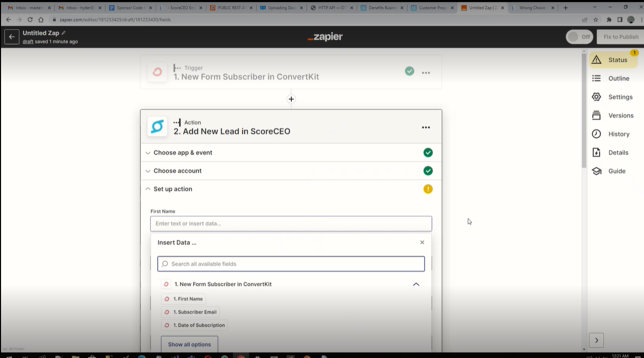Screen dimensions: 644x358
Task: Open the Chrome profile avatar
Action: tap(631, 20)
